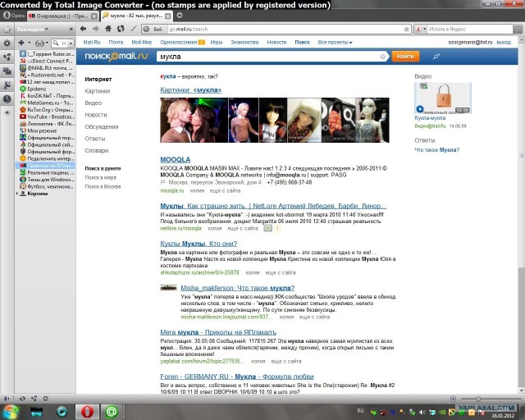Close the мукла search results tab
This screenshot has width=525, height=420.
click(168, 16)
